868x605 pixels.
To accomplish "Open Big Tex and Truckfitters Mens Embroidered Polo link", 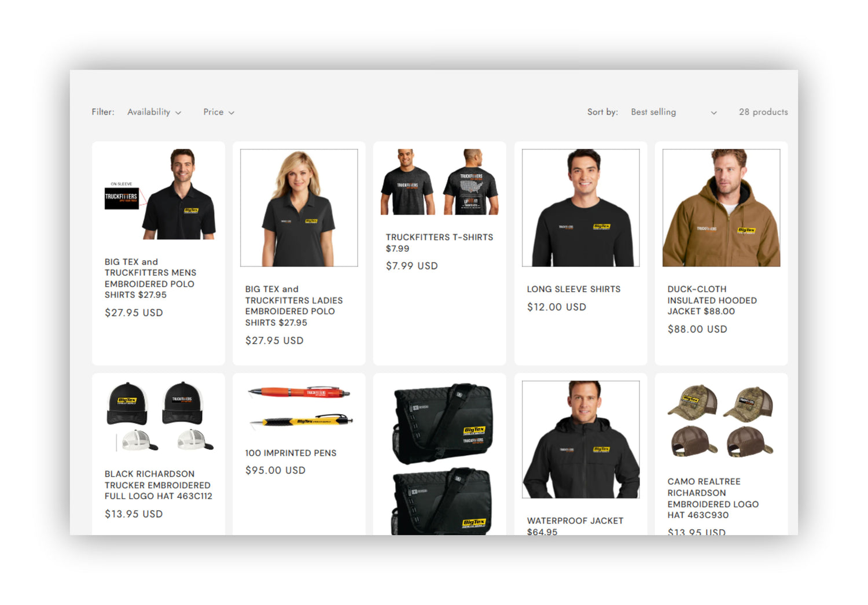I will pos(150,278).
